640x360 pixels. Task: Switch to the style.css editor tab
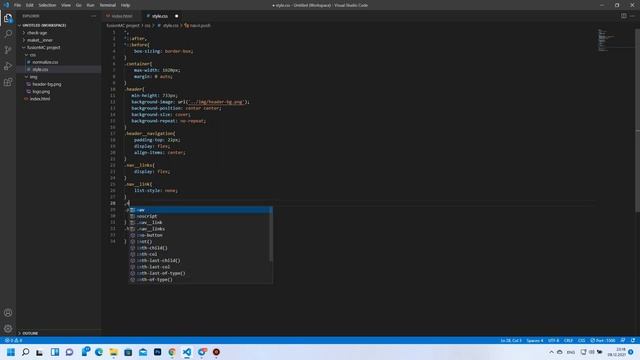[160, 16]
